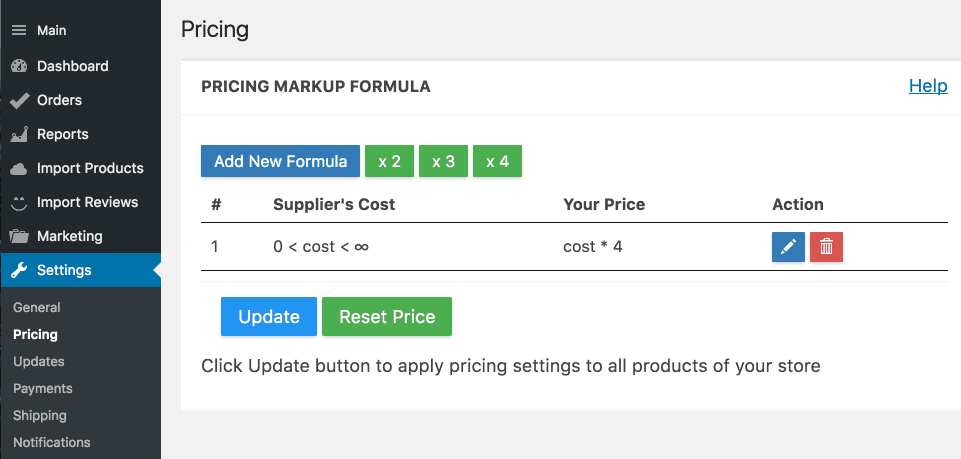Open the General settings submenu item
Screen dimensions: 961x459
pos(37,307)
